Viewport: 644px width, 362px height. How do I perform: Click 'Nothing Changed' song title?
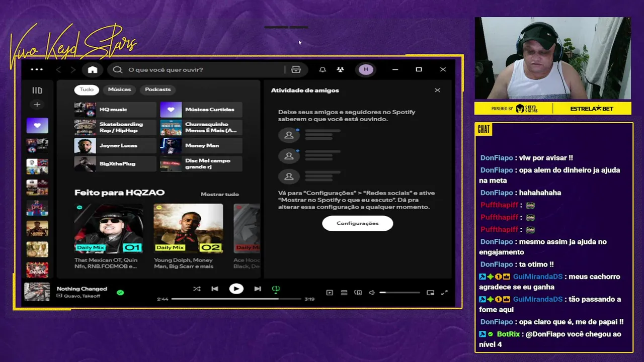point(82,289)
